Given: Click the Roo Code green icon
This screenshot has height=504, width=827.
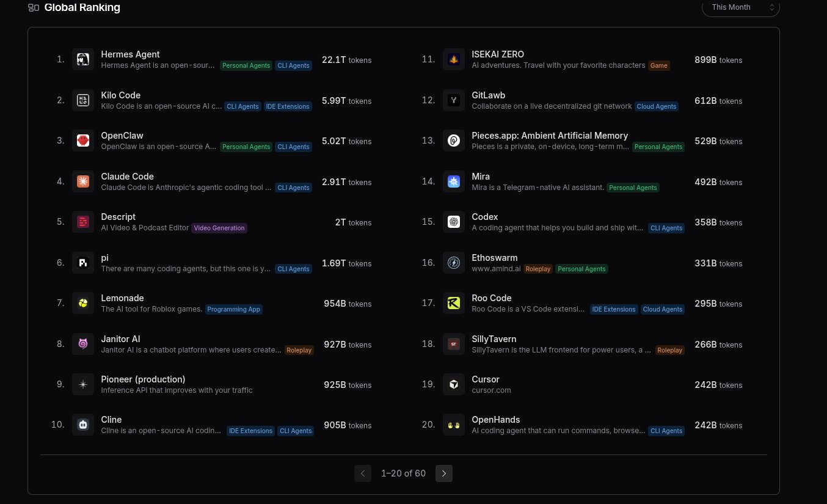Looking at the screenshot, I should pos(454,303).
